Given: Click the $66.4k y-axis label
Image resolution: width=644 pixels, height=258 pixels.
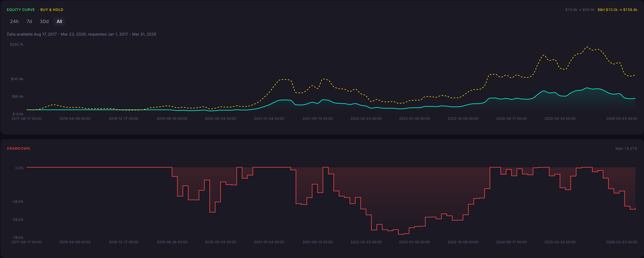Looking at the screenshot, I should [18, 97].
